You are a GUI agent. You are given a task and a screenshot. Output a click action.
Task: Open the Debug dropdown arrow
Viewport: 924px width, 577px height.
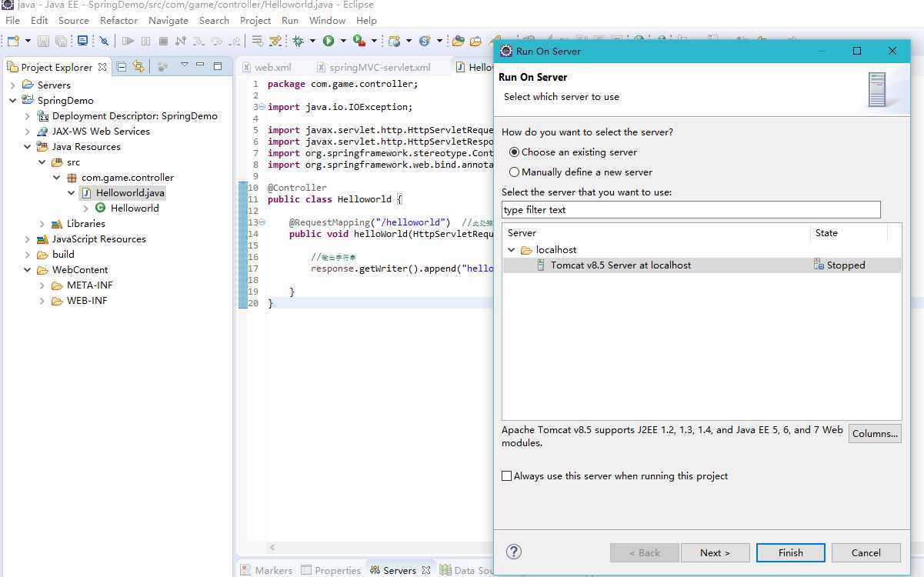click(312, 41)
